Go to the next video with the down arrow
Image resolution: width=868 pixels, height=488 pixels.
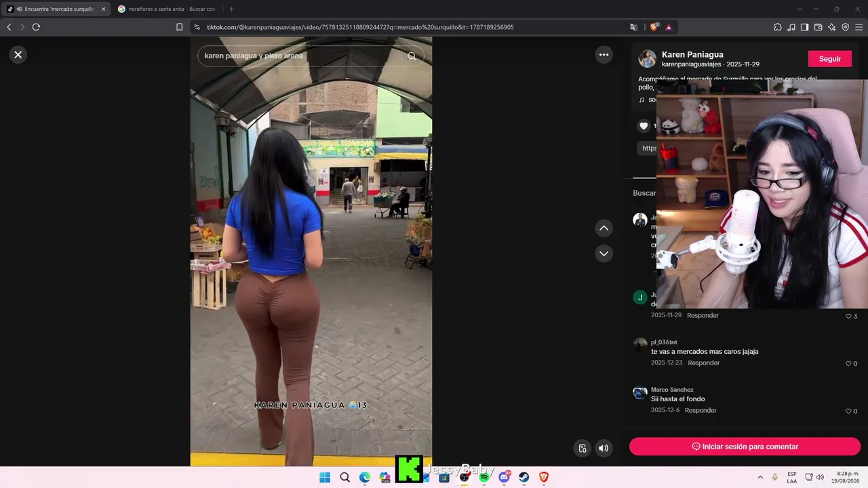click(x=604, y=253)
